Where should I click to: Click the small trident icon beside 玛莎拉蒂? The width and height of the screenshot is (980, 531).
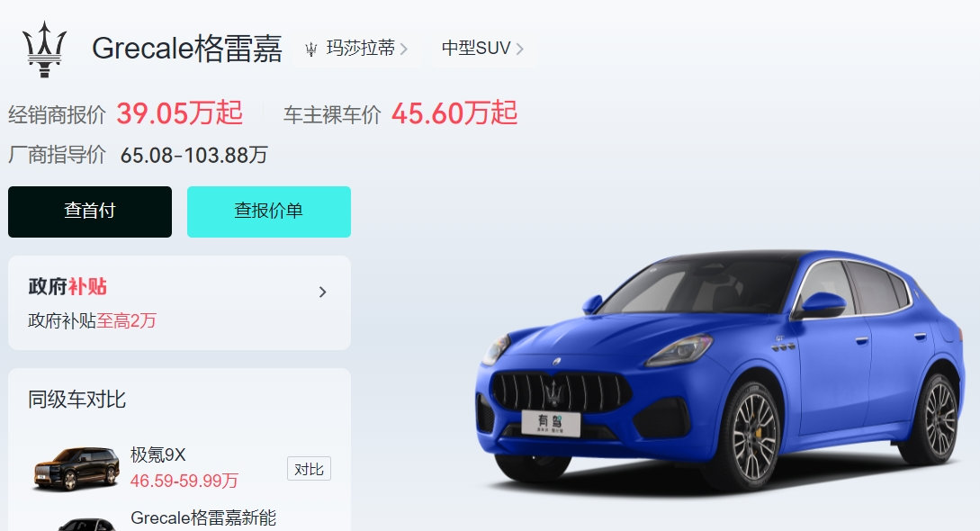[x=311, y=49]
